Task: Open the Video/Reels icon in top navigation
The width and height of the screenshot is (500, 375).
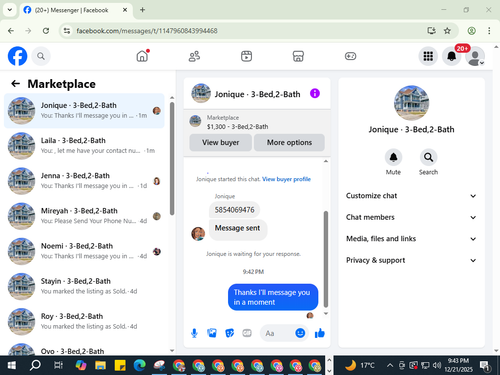Action: (246, 56)
